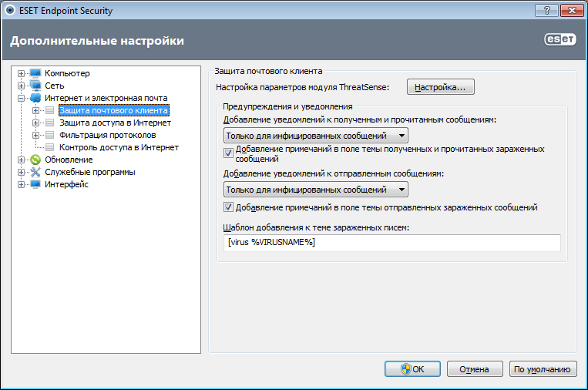Expand the Сеть tree node

pyautogui.click(x=21, y=86)
